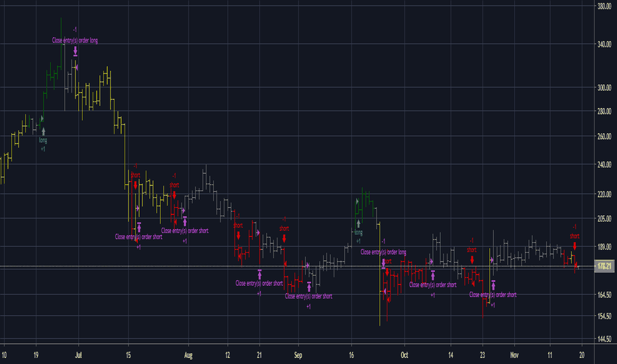Select the 220.00 price axis label
Viewport: 617px width, 364px height.
point(604,194)
